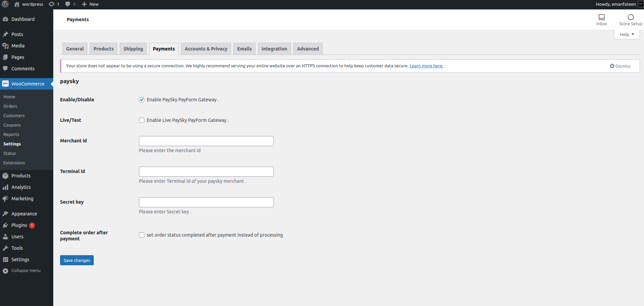
Task: Check Enable Live PaySky PayForm Gateway
Action: (x=142, y=120)
